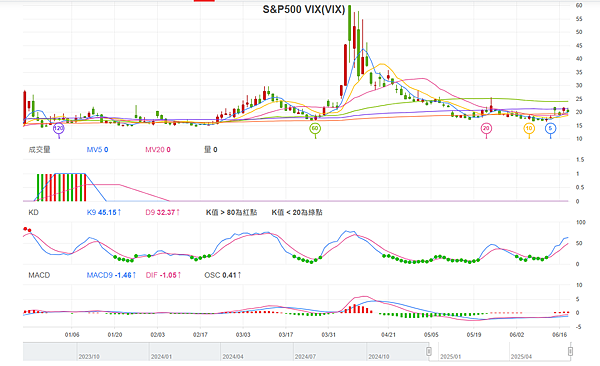Jump to 2025/04 in the range navigator
The width and height of the screenshot is (600, 366).
(522, 356)
